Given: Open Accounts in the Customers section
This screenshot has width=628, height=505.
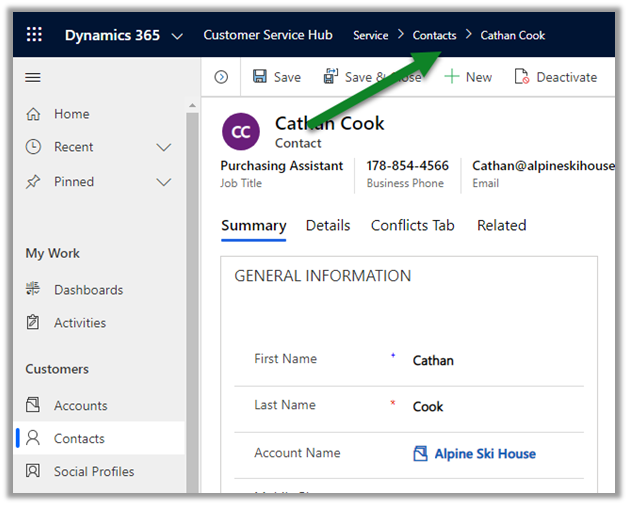Looking at the screenshot, I should click(80, 406).
